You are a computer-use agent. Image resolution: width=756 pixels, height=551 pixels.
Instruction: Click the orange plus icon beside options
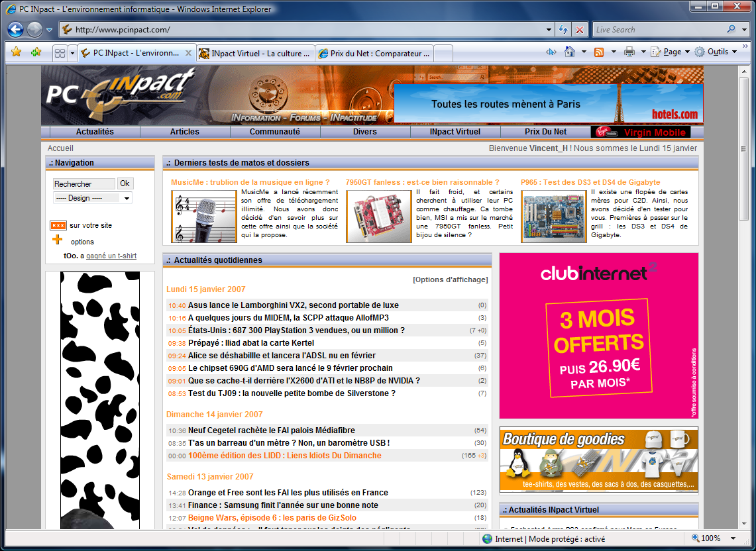[58, 240]
